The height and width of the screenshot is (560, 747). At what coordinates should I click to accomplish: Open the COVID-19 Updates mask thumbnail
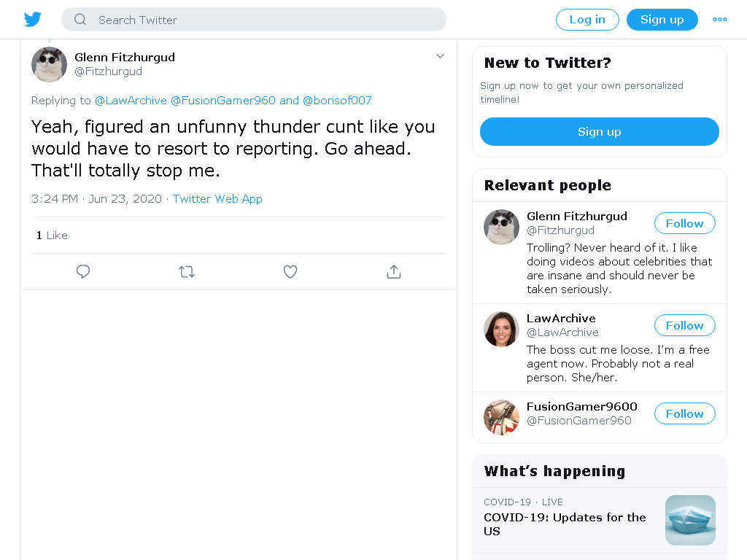pos(690,520)
